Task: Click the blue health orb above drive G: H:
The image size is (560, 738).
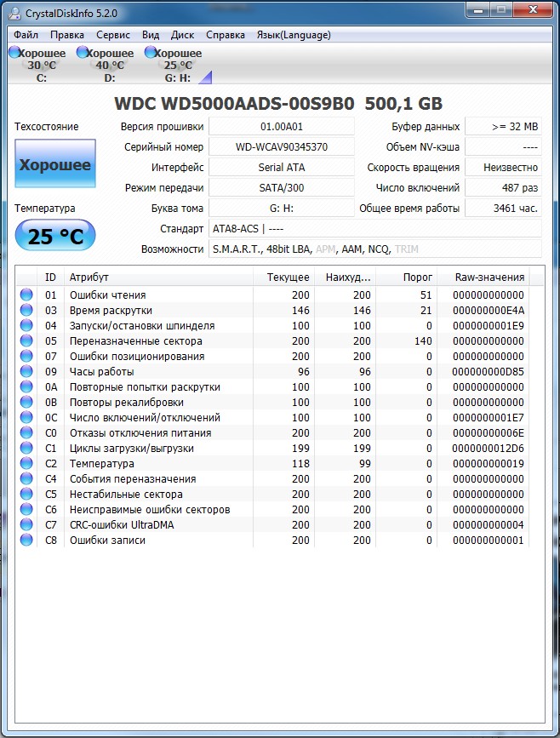Action: coord(151,52)
